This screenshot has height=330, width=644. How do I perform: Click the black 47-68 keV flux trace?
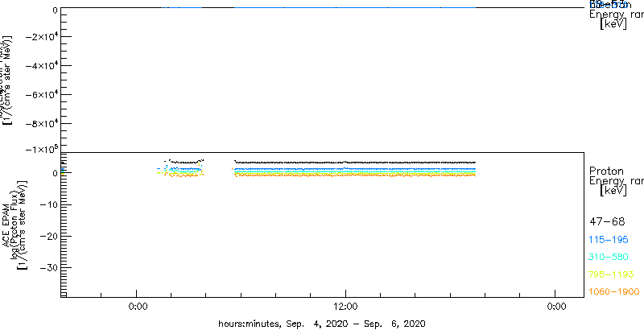355,163
